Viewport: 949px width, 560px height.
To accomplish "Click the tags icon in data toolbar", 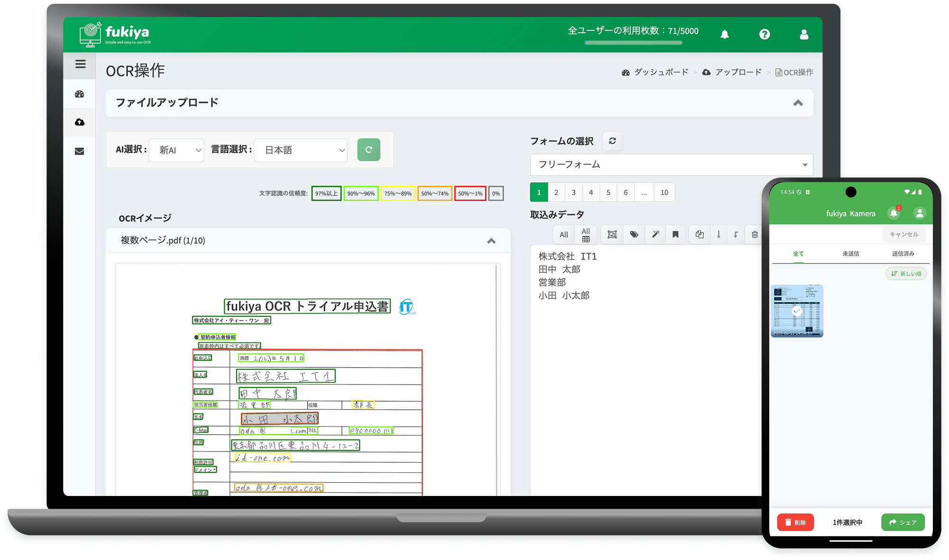I will 634,234.
